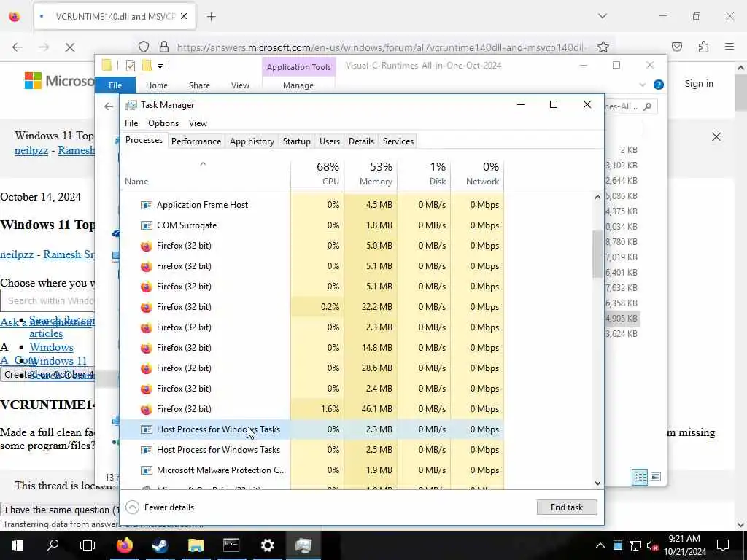Image resolution: width=747 pixels, height=560 pixels.
Task: Select Firefox process using 46.1 MB
Action: point(311,409)
